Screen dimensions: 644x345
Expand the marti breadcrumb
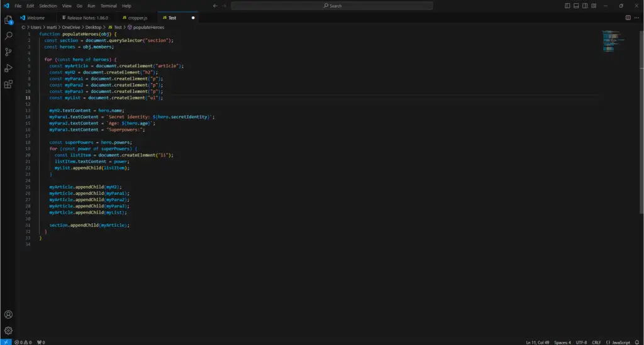tap(52, 27)
